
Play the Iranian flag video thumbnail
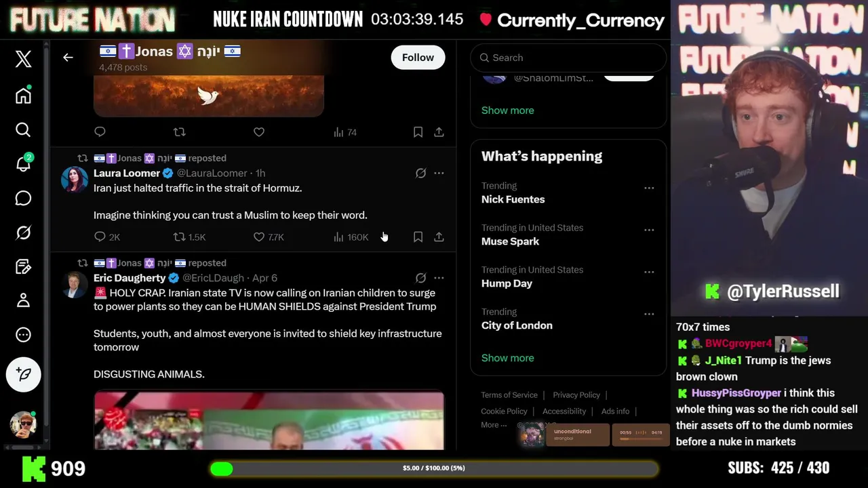point(269,420)
